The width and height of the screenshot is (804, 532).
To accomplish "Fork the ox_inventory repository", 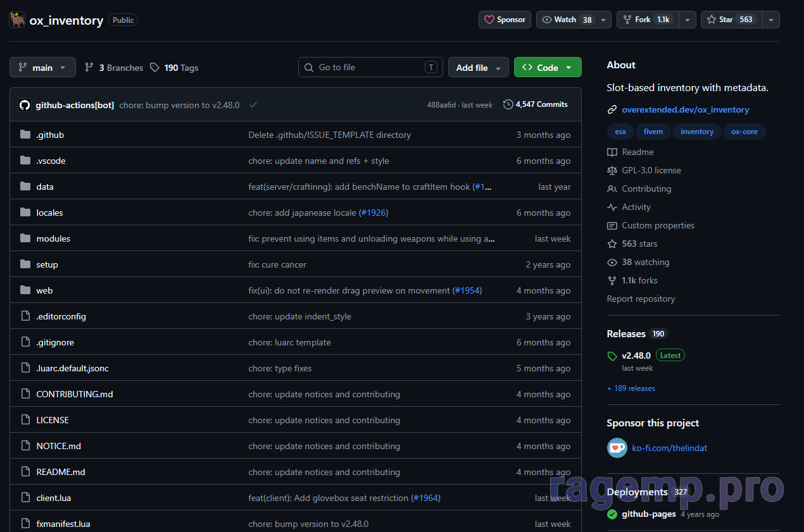I will 648,20.
